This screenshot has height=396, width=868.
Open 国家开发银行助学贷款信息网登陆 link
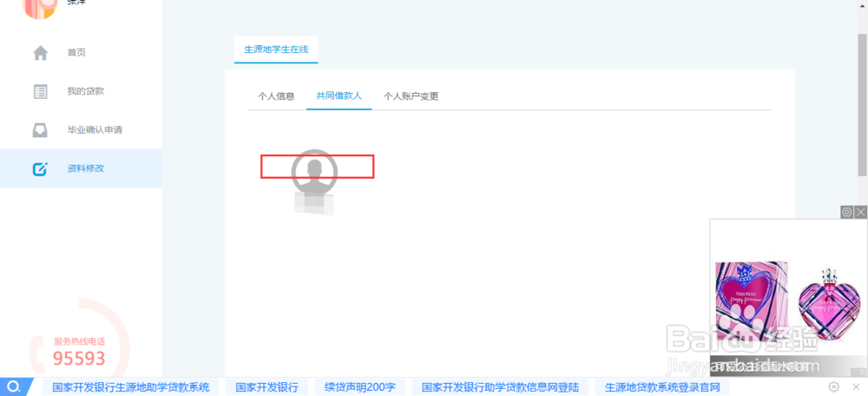coord(501,387)
